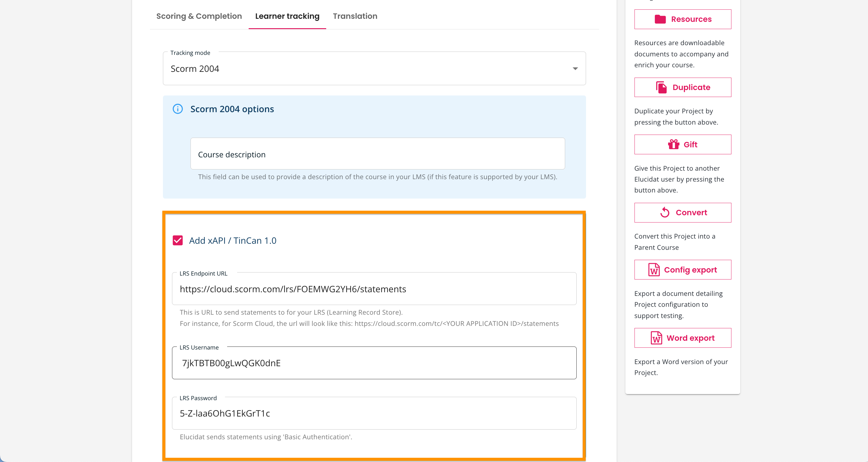
Task: Click the Word export document icon
Action: (x=656, y=338)
